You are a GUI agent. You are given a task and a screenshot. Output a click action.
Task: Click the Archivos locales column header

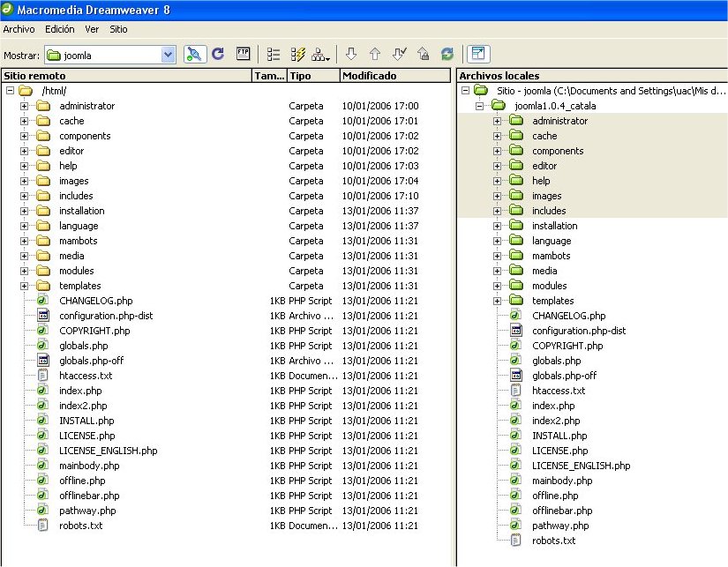click(592, 76)
